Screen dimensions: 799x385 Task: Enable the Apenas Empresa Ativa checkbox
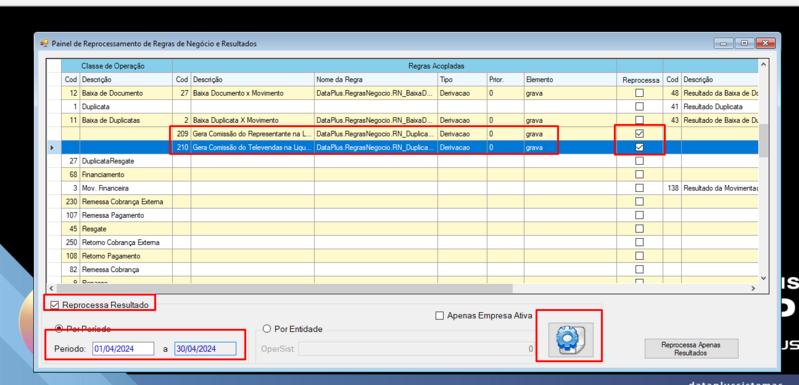pyautogui.click(x=440, y=316)
